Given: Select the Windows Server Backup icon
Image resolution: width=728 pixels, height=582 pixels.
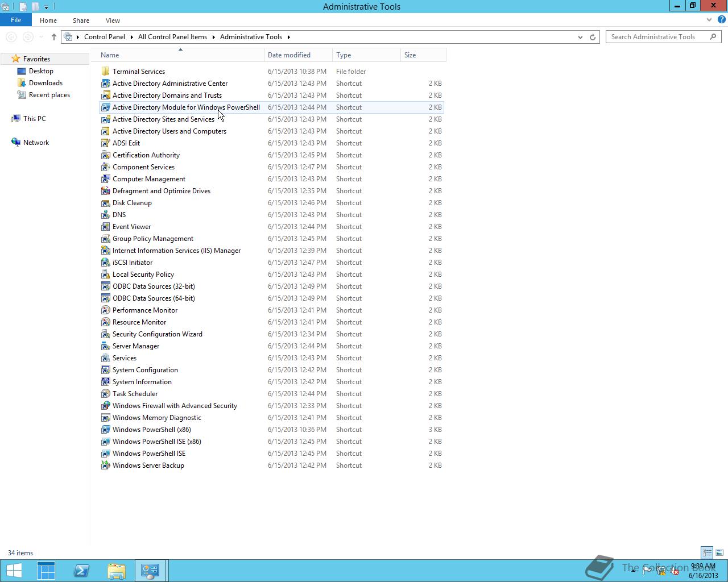Looking at the screenshot, I should (105, 465).
